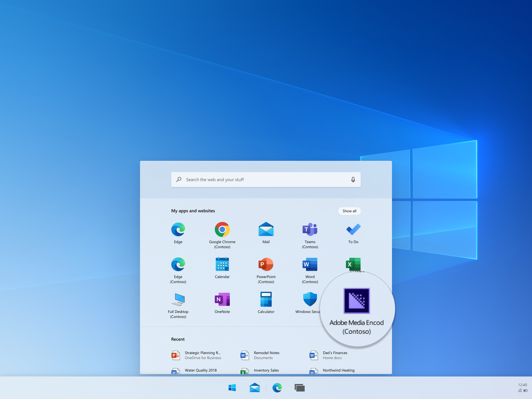Open Word (Contoso) app

310,264
